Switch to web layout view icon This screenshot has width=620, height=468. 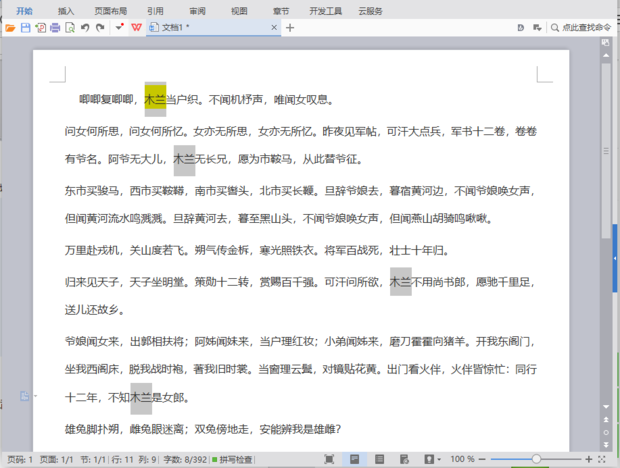click(404, 459)
